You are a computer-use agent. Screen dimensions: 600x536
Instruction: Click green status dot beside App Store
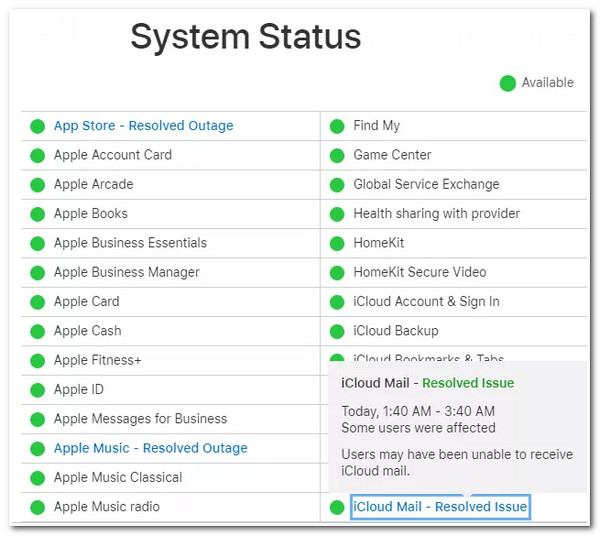point(38,126)
